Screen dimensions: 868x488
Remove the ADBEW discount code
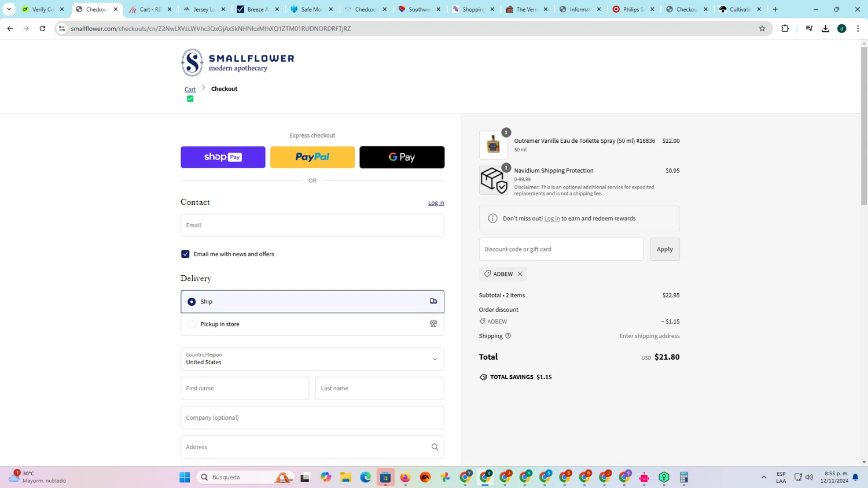point(520,274)
